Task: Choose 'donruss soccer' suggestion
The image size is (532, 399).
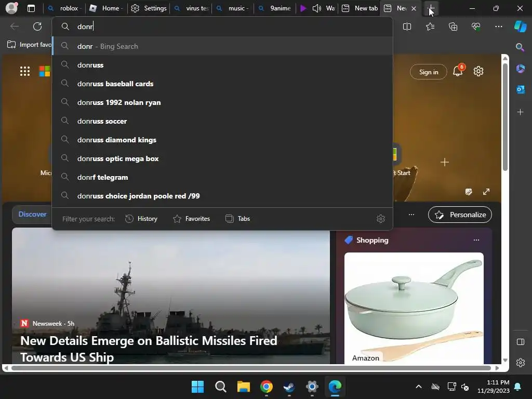Action: coord(222,121)
